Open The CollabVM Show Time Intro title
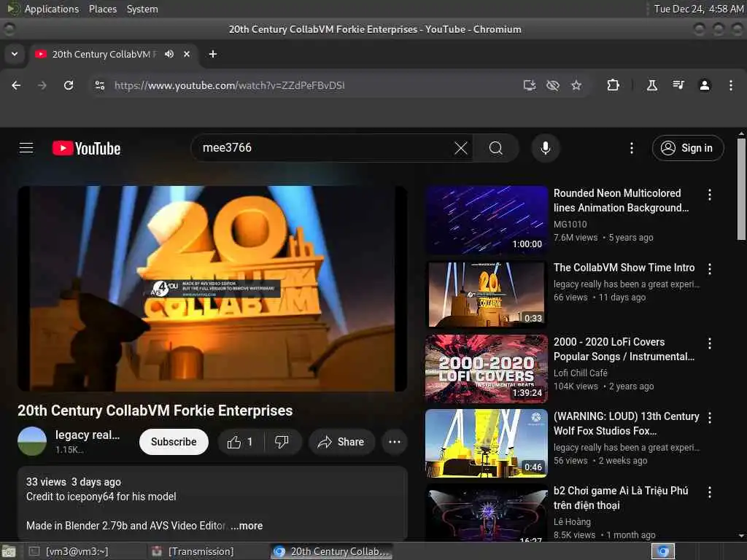The image size is (747, 560). pos(624,268)
